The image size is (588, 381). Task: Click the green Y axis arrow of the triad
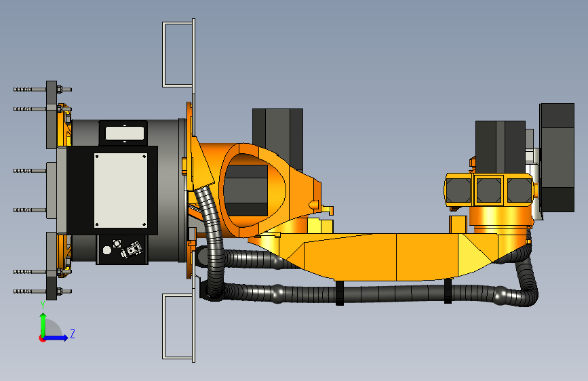click(x=43, y=324)
